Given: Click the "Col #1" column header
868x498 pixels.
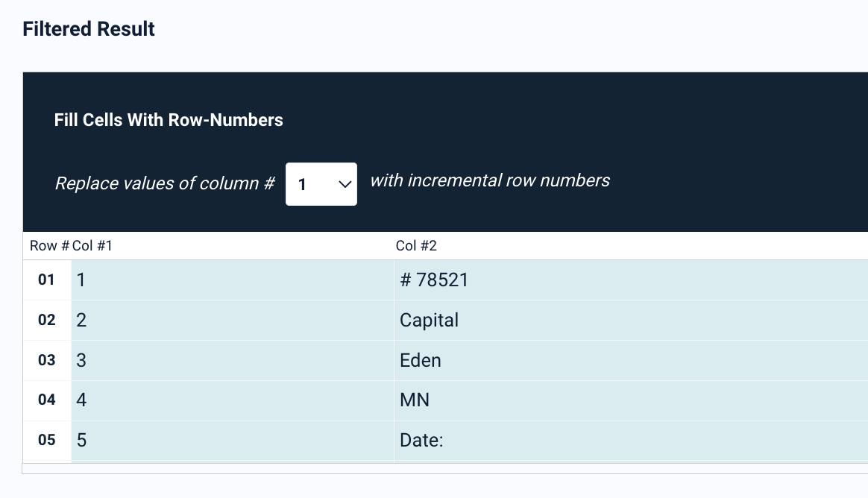Looking at the screenshot, I should click(x=92, y=246).
